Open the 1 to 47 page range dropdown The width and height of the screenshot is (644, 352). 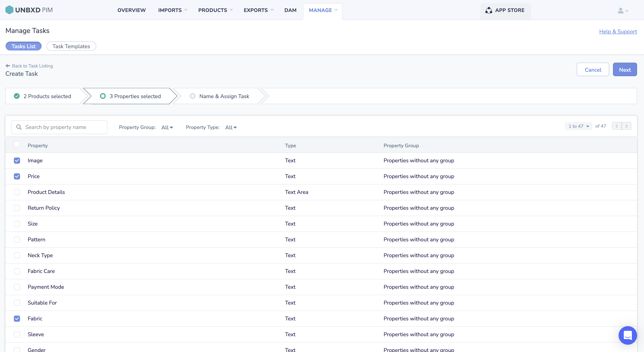tap(579, 126)
